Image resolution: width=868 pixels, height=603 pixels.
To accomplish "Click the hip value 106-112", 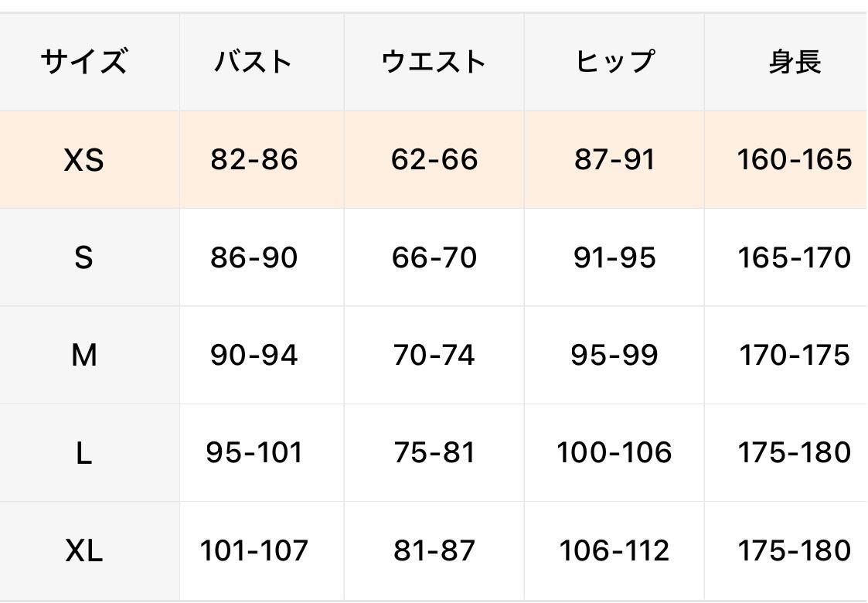I will coord(614,550).
